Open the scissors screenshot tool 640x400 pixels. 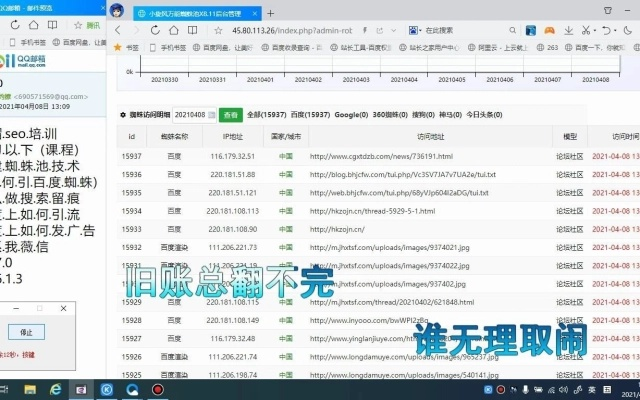coord(586,30)
